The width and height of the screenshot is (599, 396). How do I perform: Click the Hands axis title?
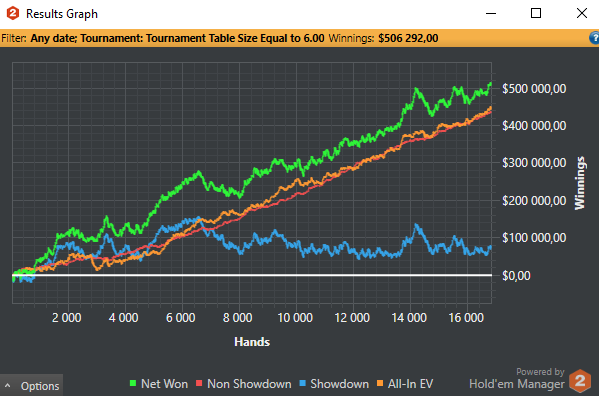[252, 341]
